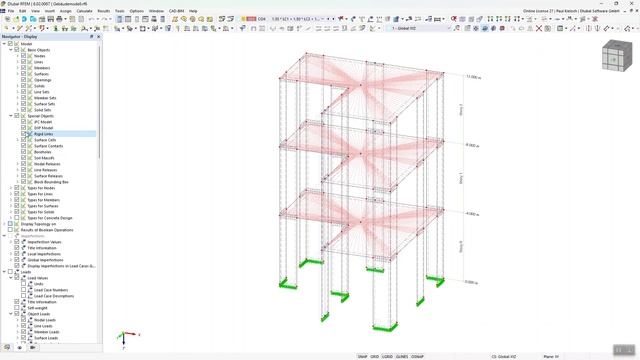The image size is (640, 360).
Task: Expand the Types for Members node
Action: pyautogui.click(x=11, y=200)
